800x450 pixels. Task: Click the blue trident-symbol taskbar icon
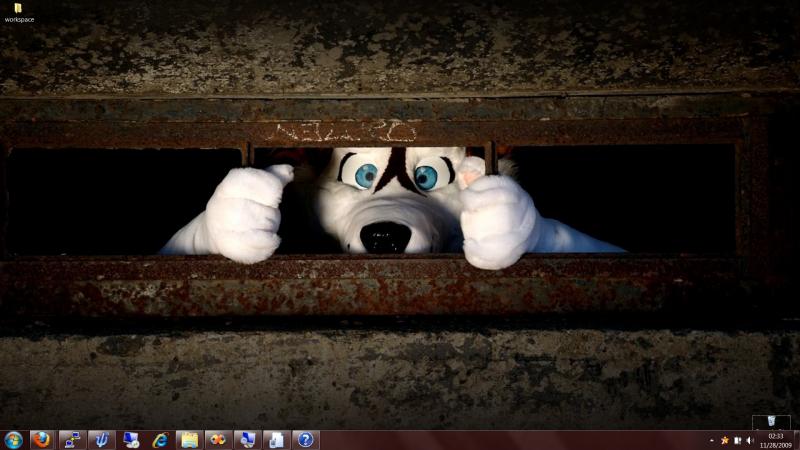(100, 440)
